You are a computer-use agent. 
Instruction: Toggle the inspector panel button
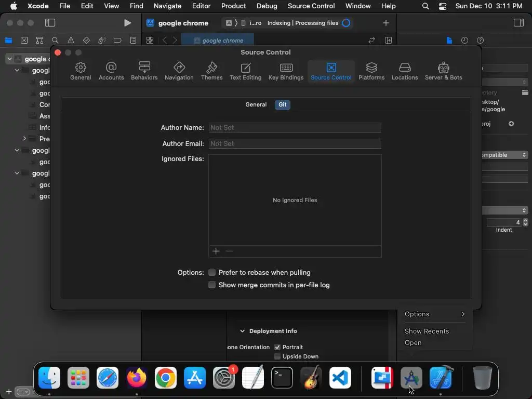click(x=518, y=23)
